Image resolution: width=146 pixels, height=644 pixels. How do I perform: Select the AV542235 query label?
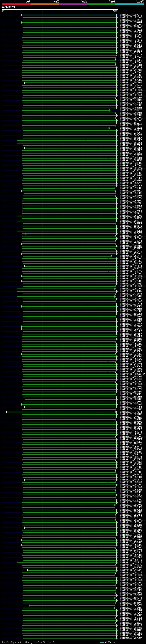(8, 7)
